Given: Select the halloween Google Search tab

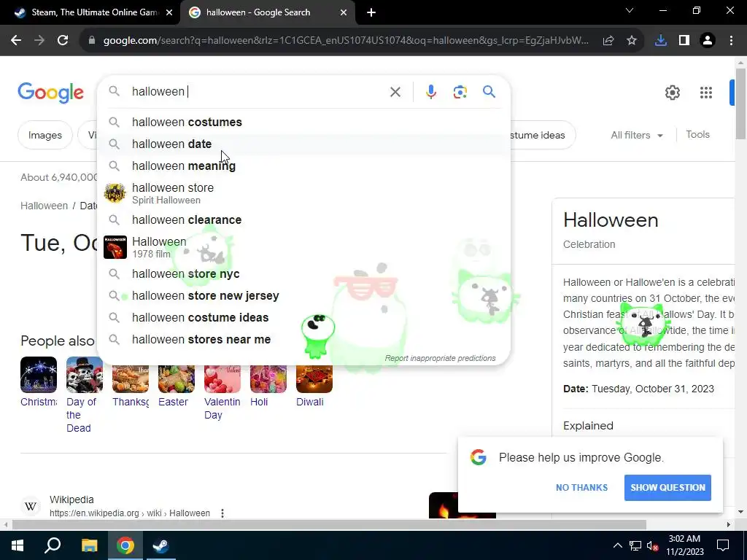Looking at the screenshot, I should (x=267, y=12).
